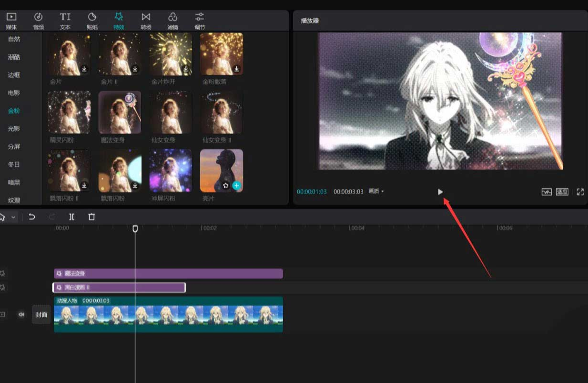Open the 调节 adjustment tab

coord(200,21)
